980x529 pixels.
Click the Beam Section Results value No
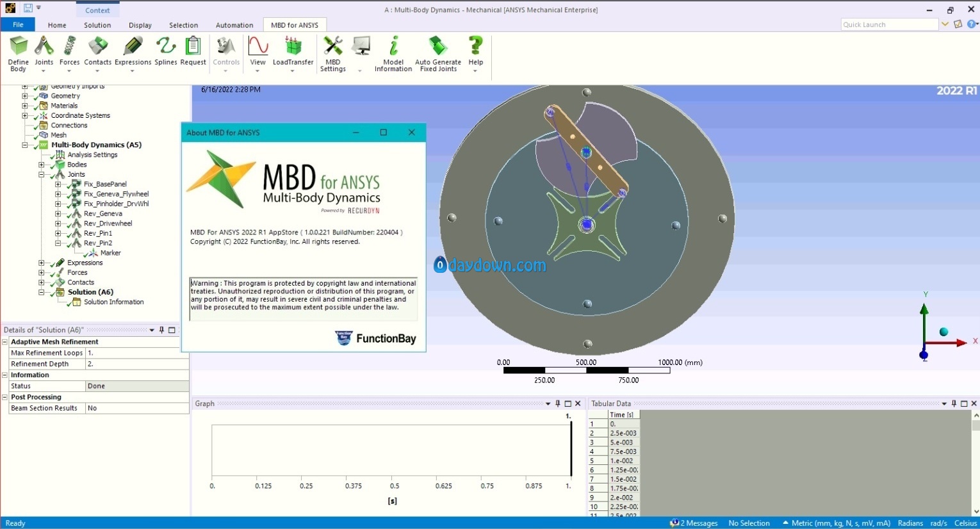(137, 408)
